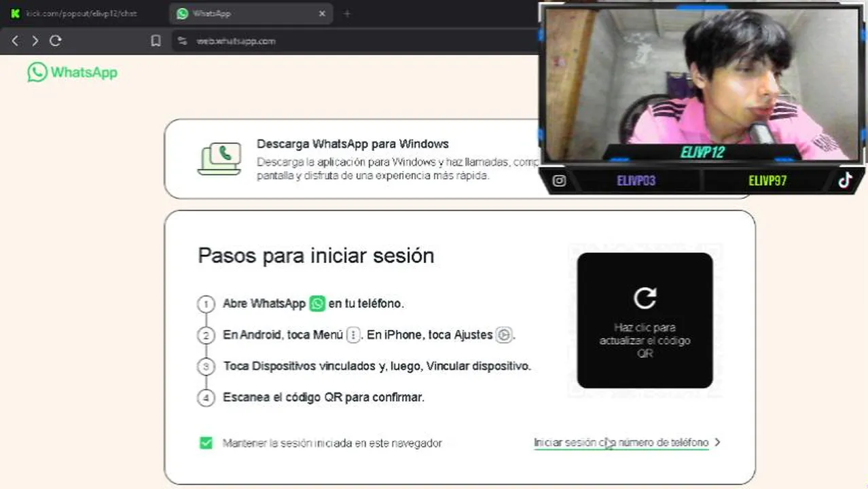868x489 pixels.
Task: Click step text Escanea el código QR para confirmar
Action: pyautogui.click(x=323, y=397)
